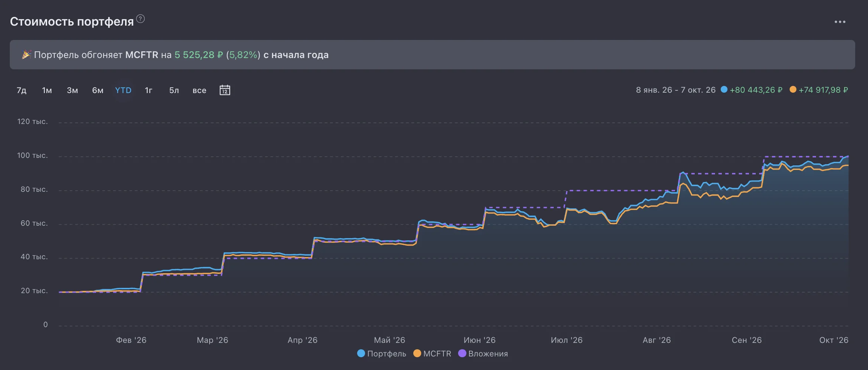
Task: Click the MCFTR gain +74 917,98 ₽
Action: 823,90
